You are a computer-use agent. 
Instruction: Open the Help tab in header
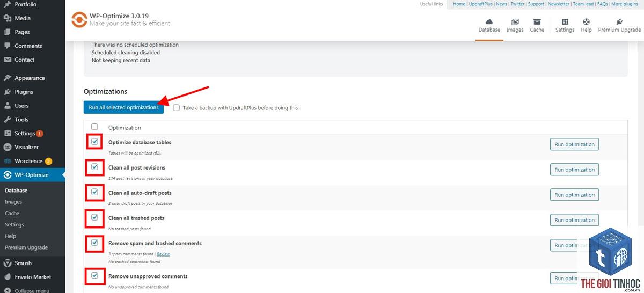pos(586,25)
